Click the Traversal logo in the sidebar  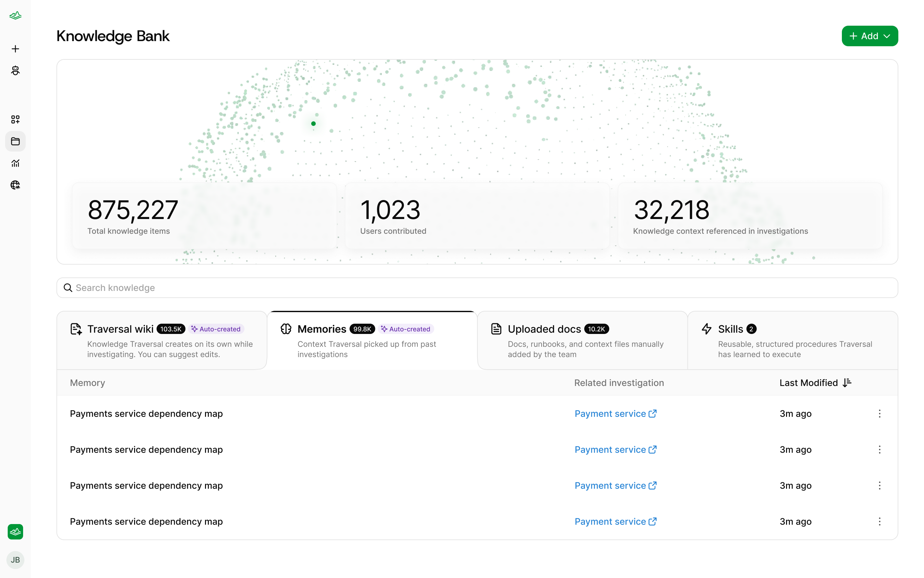[x=15, y=16]
